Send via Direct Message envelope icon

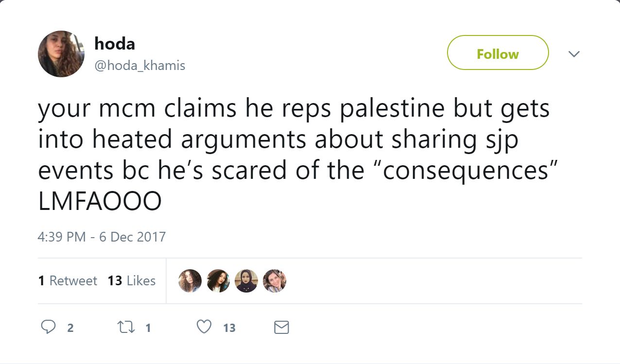(x=281, y=328)
